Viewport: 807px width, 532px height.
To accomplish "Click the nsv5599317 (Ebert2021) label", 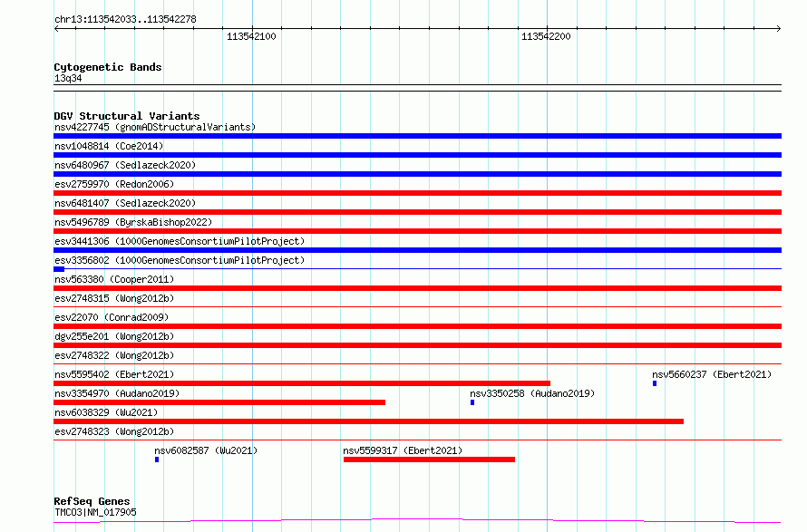I will coord(403,450).
